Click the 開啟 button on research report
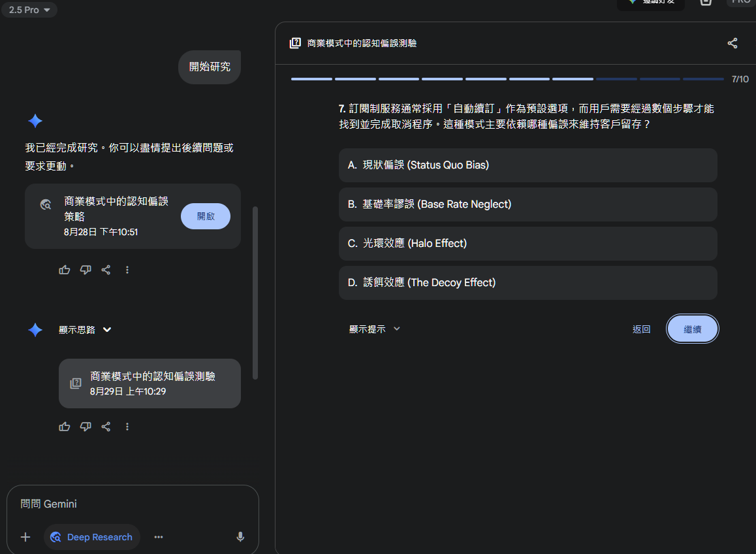This screenshot has height=554, width=756. (205, 216)
